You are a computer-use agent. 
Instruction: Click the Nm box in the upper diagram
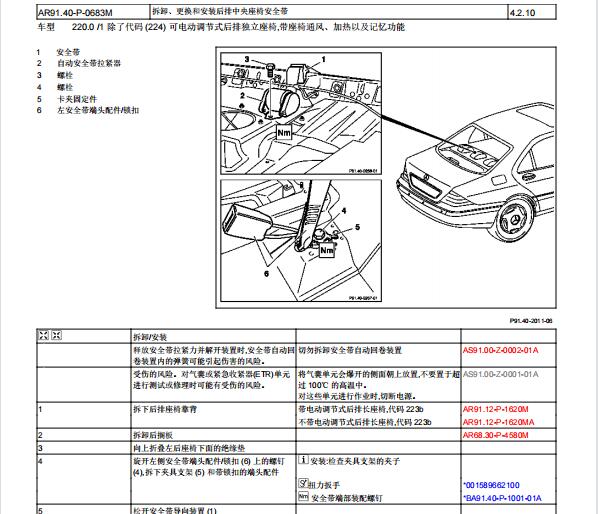pyautogui.click(x=284, y=133)
